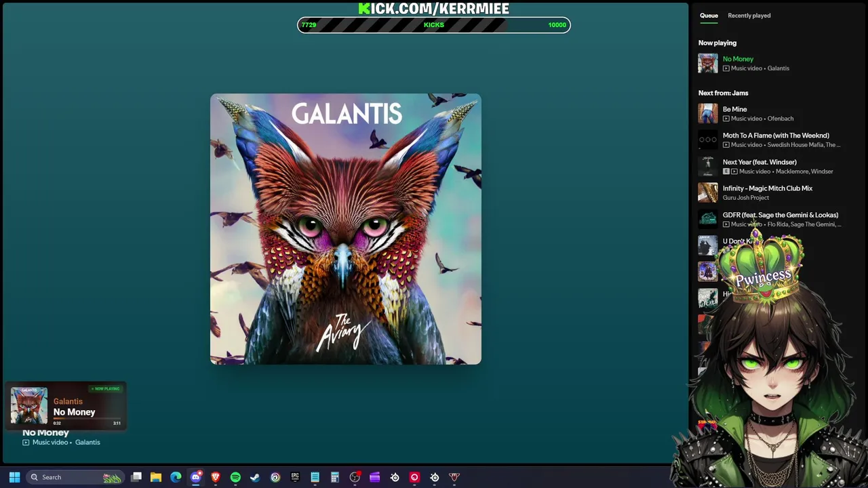868x488 pixels.
Task: Open the Windows Start menu
Action: click(14, 477)
